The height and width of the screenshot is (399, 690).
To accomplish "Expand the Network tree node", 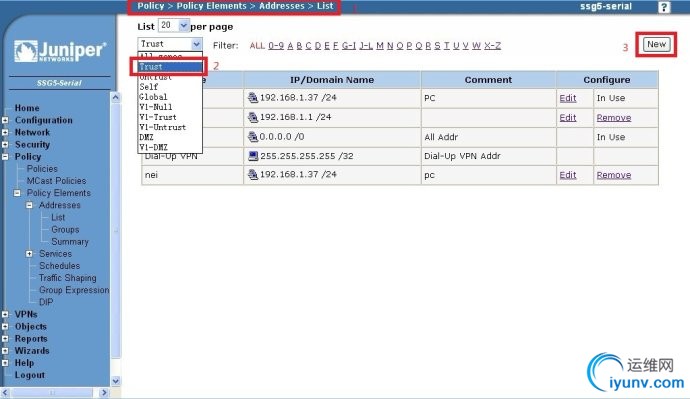I will (5, 132).
